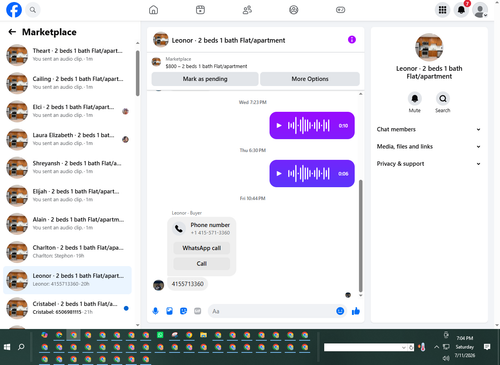Open Laura Elizabeth conversation

coord(68,139)
